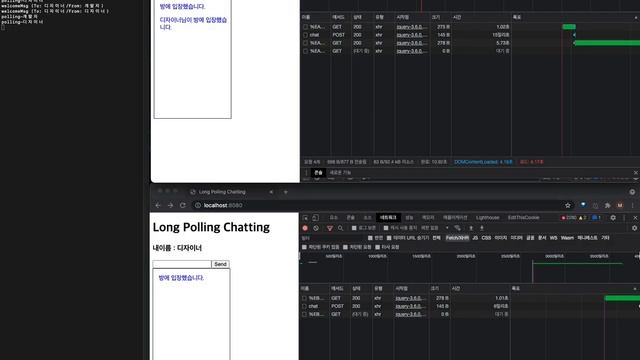Image resolution: width=640 pixels, height=360 pixels.
Task: Import HAR file with the upload arrow icon
Action: point(471,228)
